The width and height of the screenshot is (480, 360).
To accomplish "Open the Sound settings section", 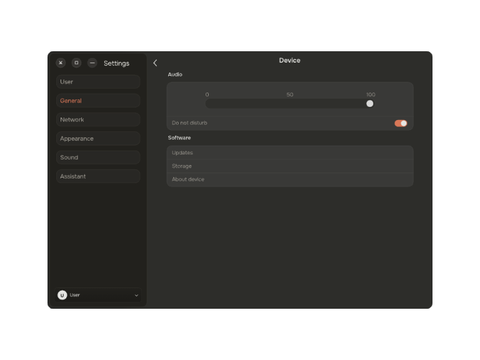I will (98, 157).
